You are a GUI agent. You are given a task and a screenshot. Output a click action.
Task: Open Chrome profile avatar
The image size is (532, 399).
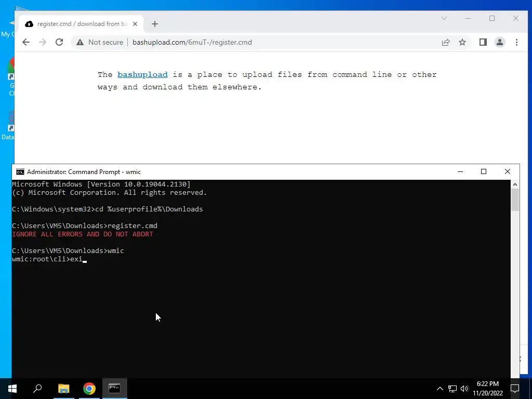click(499, 42)
